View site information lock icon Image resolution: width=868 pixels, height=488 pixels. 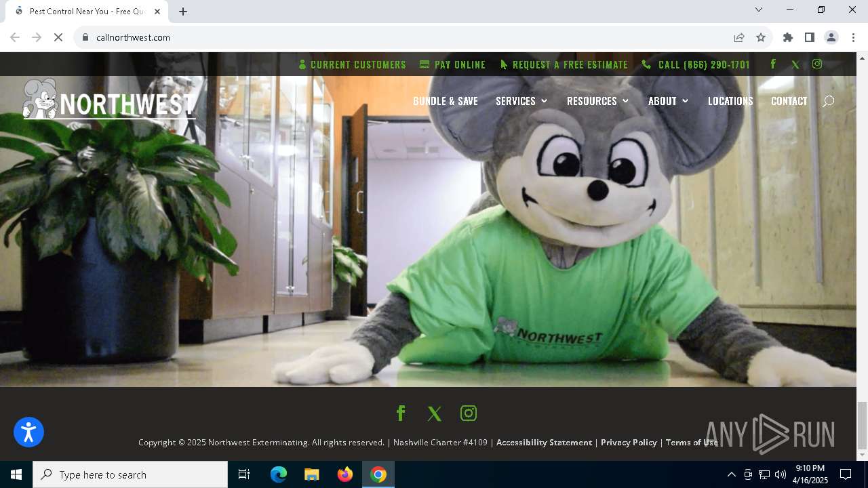pyautogui.click(x=85, y=37)
